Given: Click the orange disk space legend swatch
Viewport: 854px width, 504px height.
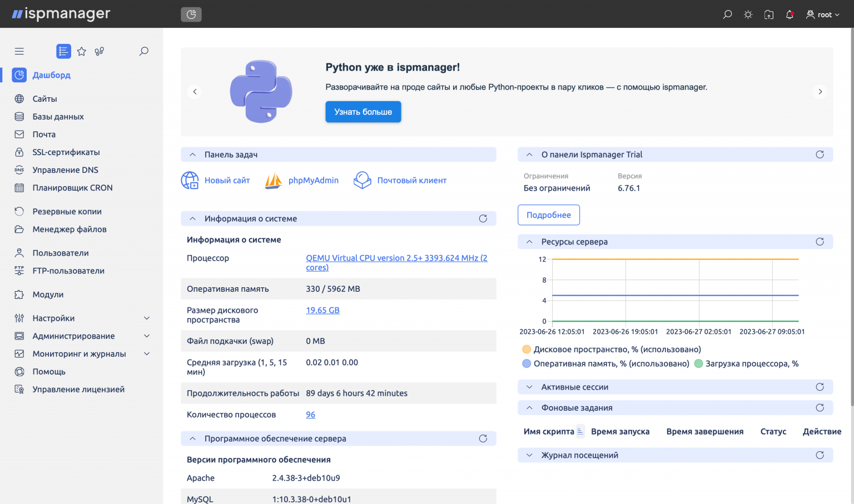Looking at the screenshot, I should (x=526, y=349).
